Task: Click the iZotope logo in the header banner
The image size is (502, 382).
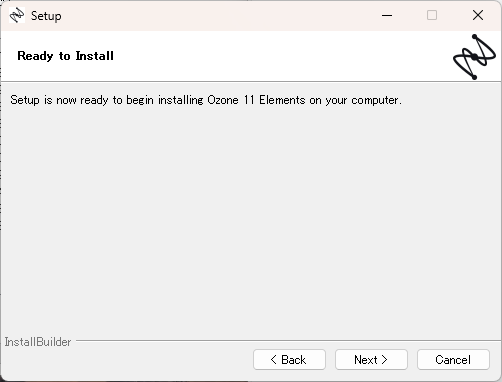Action: (x=474, y=57)
